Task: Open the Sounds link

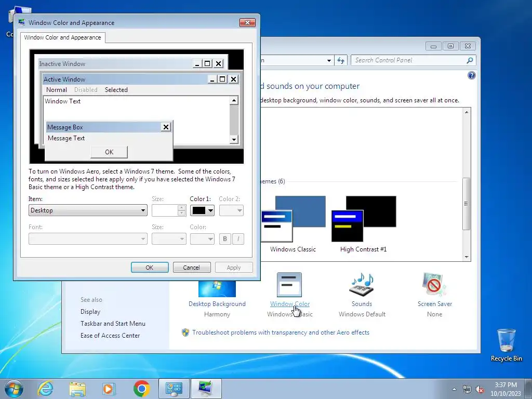Action: [362, 304]
